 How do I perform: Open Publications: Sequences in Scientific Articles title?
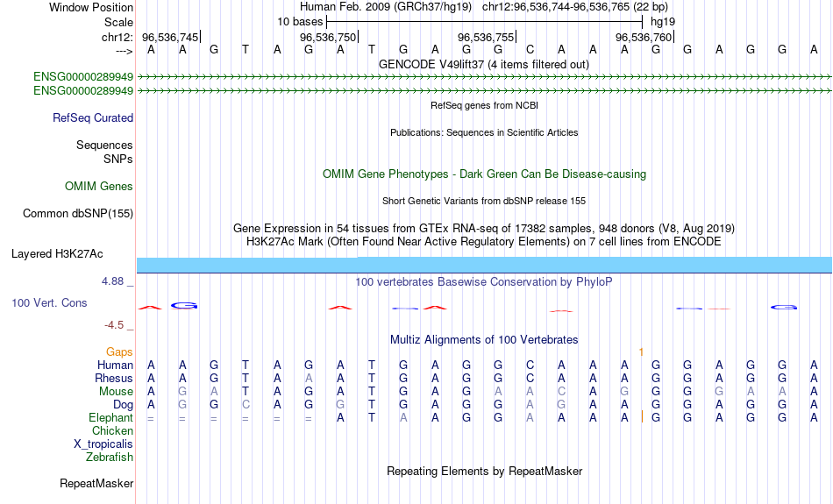[x=484, y=132]
